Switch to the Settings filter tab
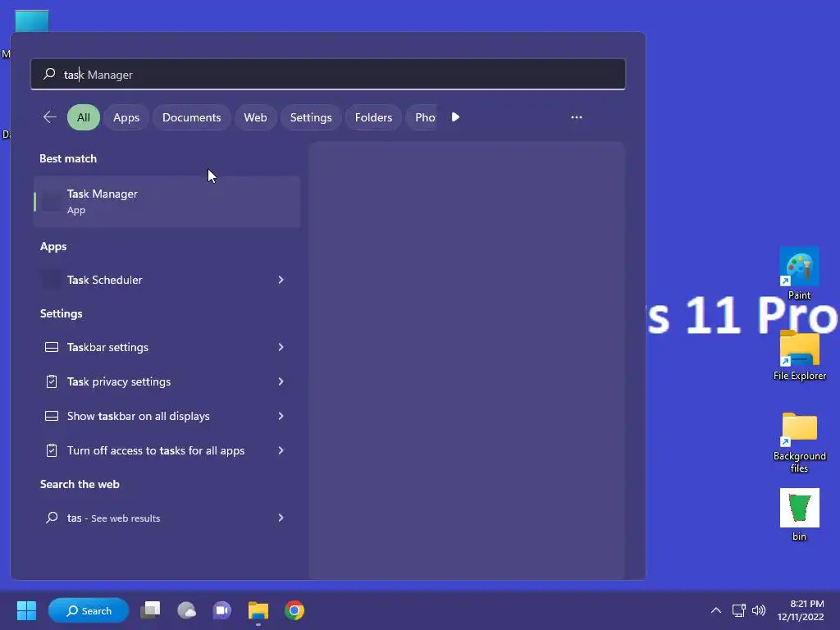 (x=311, y=117)
